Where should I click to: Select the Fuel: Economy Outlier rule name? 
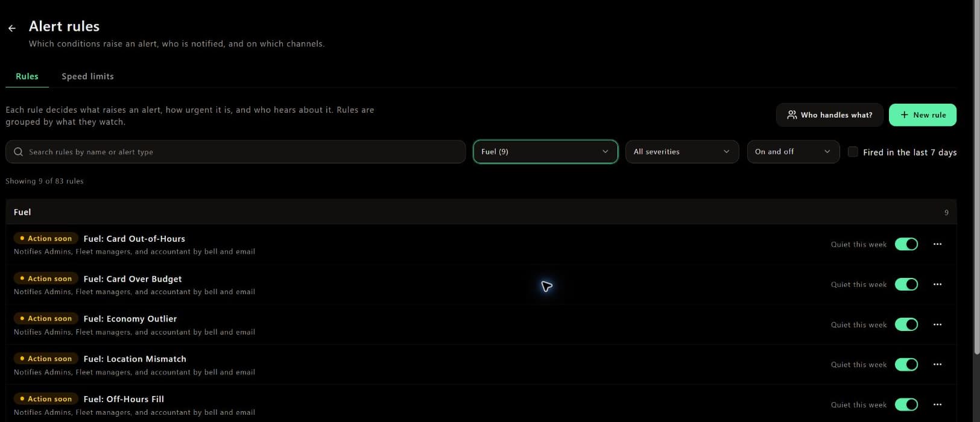[x=130, y=319]
